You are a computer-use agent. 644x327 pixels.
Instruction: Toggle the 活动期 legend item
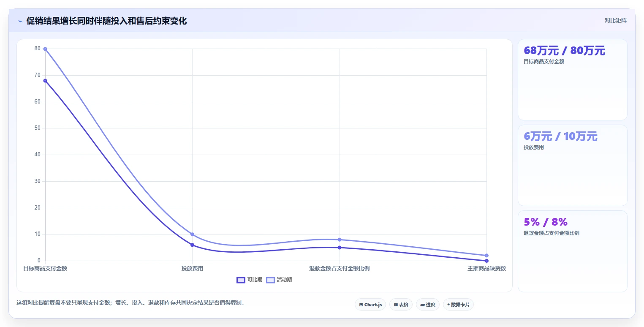279,280
